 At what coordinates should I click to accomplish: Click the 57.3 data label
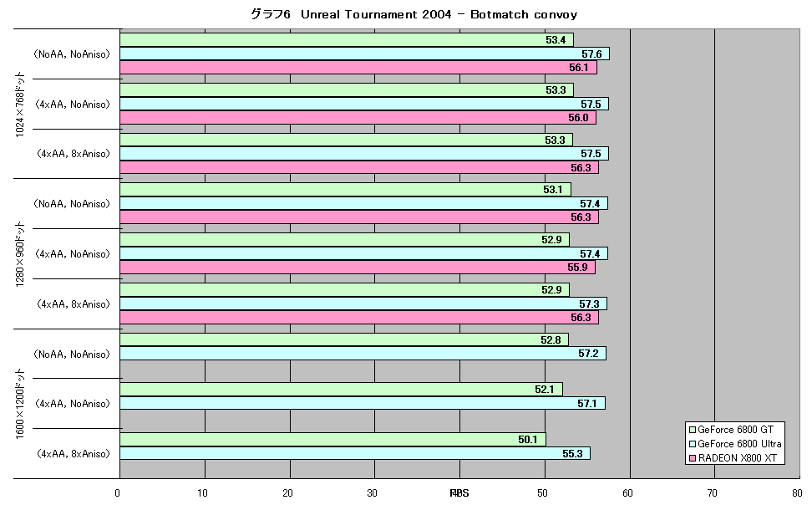[589, 304]
